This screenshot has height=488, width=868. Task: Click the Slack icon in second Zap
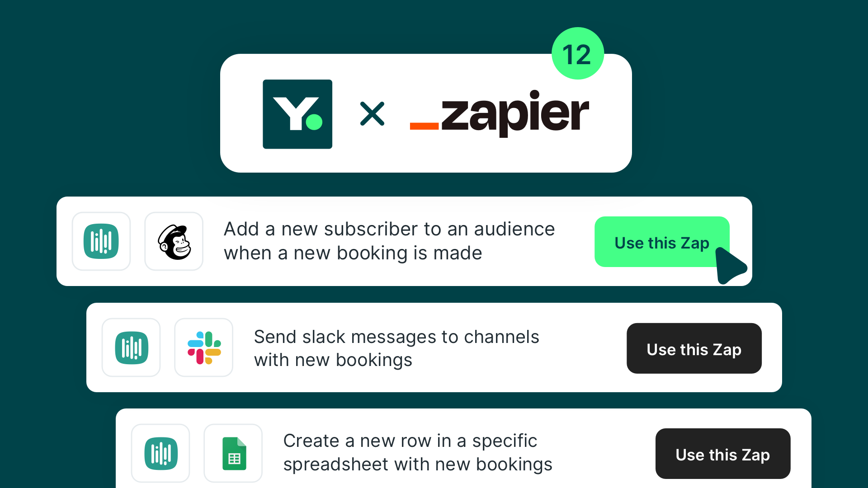204,348
